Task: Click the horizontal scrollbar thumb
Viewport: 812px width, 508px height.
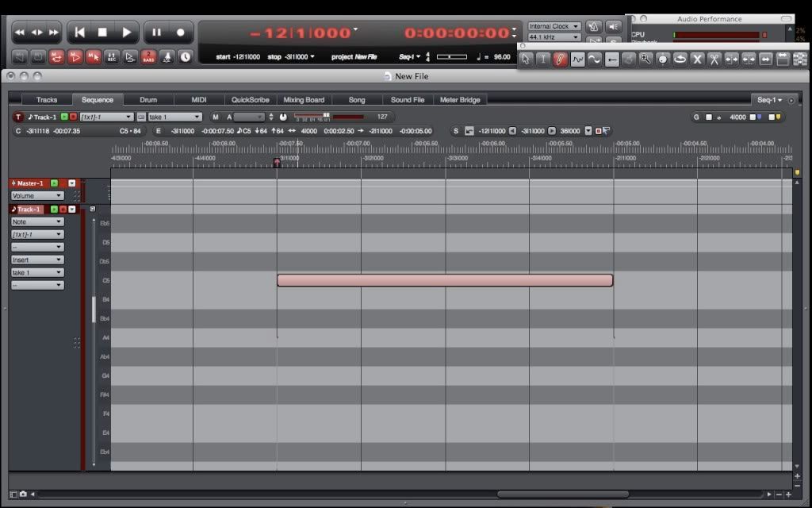Action: point(563,494)
